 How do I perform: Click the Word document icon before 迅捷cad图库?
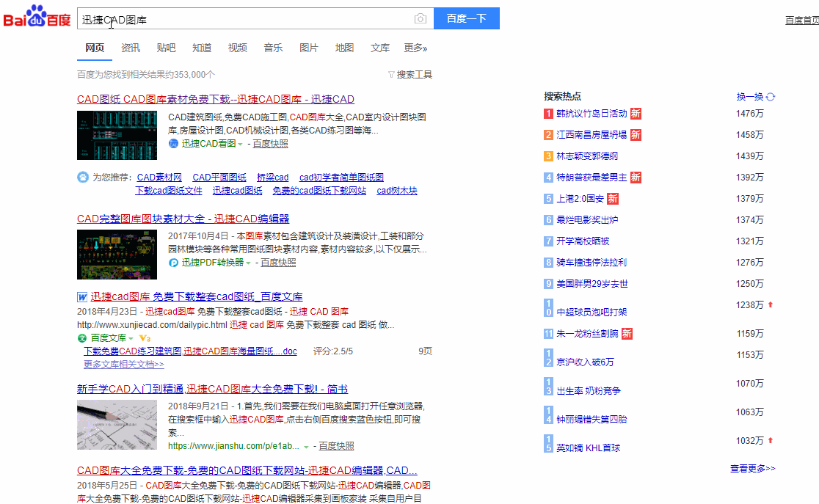pos(82,297)
